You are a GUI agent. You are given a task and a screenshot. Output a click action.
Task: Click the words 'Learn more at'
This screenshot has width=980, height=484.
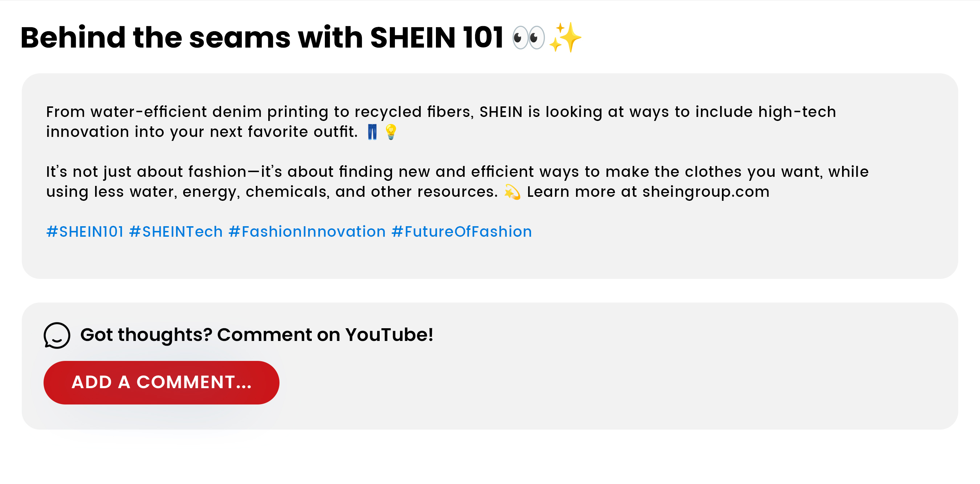(582, 192)
